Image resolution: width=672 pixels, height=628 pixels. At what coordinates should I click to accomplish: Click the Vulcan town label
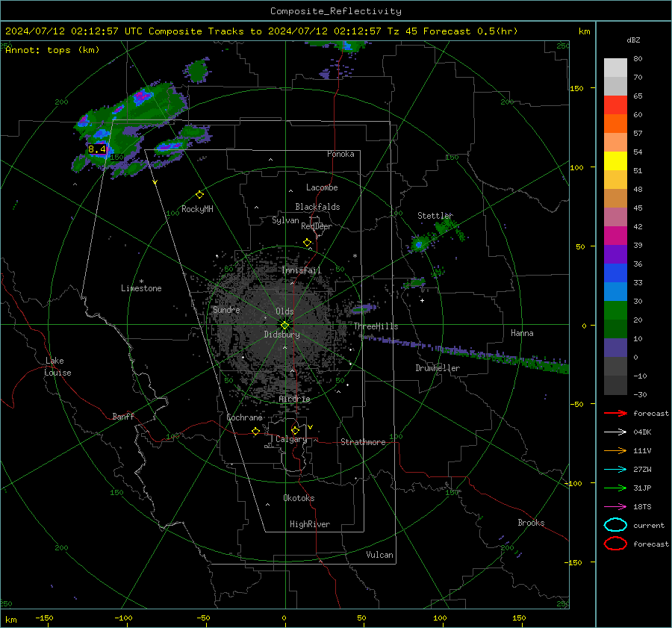click(379, 555)
